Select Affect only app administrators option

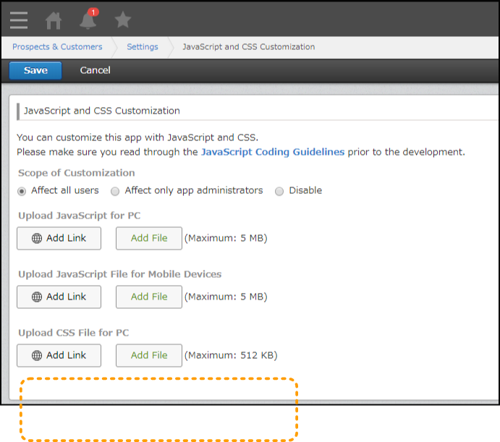[x=115, y=191]
